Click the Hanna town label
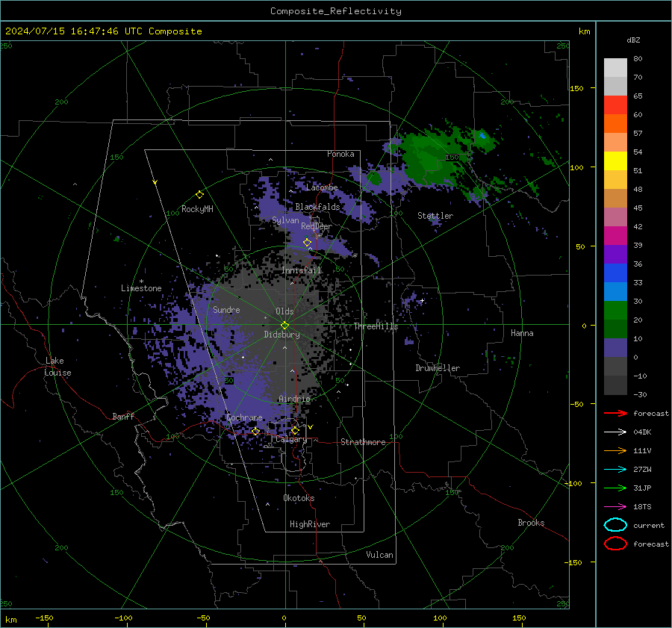This screenshot has height=628, width=672. pos(522,333)
